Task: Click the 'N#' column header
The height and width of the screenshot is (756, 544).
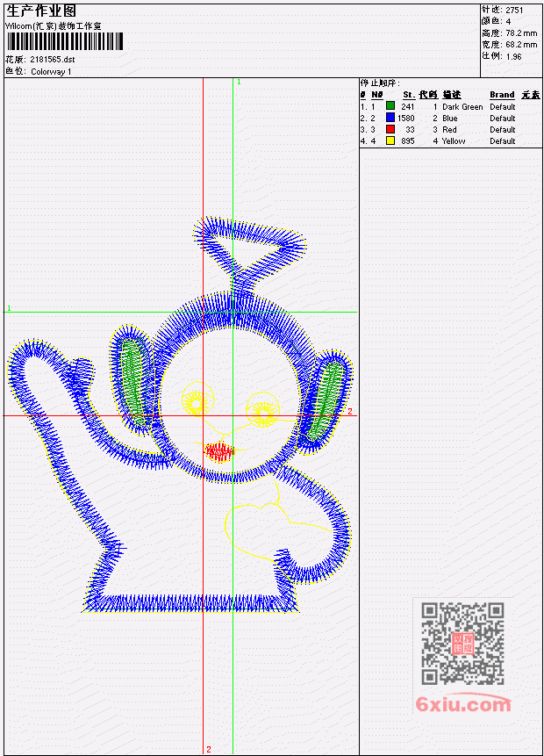Action: (377, 95)
